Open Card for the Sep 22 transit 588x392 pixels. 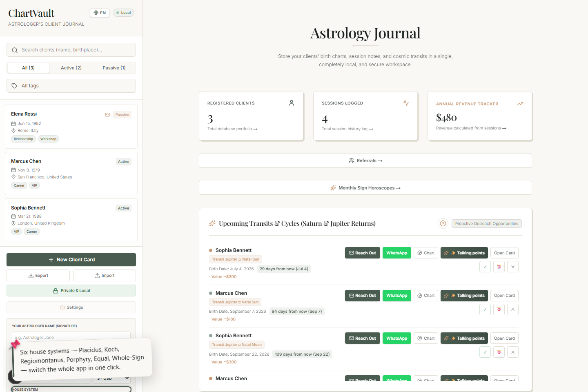pyautogui.click(x=504, y=338)
